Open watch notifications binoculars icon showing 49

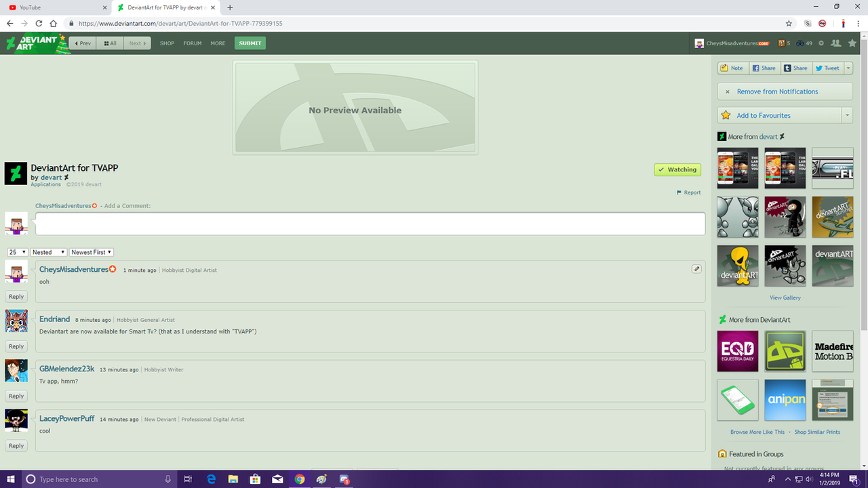[804, 43]
